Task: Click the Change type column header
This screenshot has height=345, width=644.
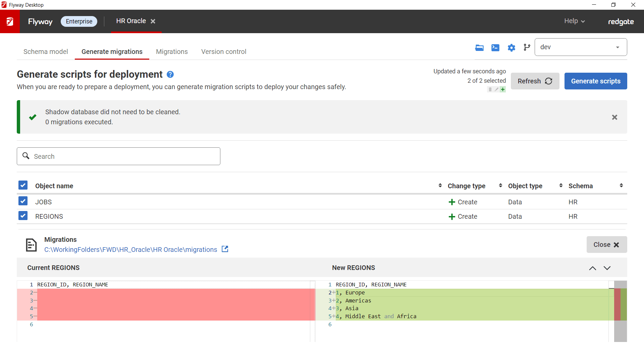Action: tap(466, 186)
